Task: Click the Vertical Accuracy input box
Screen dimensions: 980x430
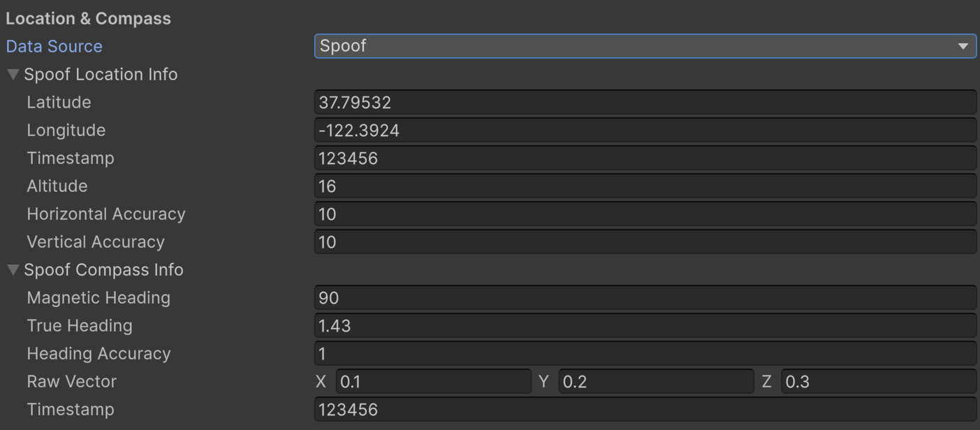Action: 642,242
